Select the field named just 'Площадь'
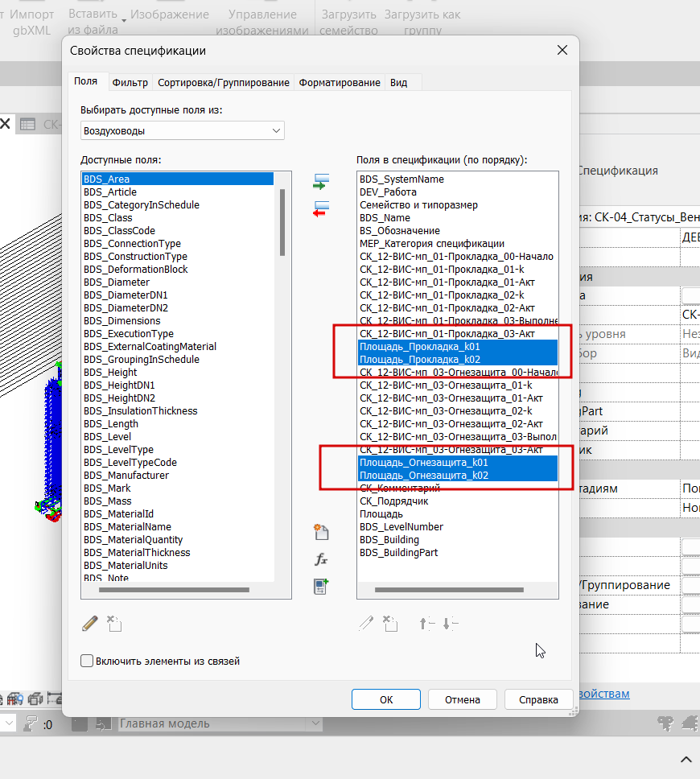 458,513
